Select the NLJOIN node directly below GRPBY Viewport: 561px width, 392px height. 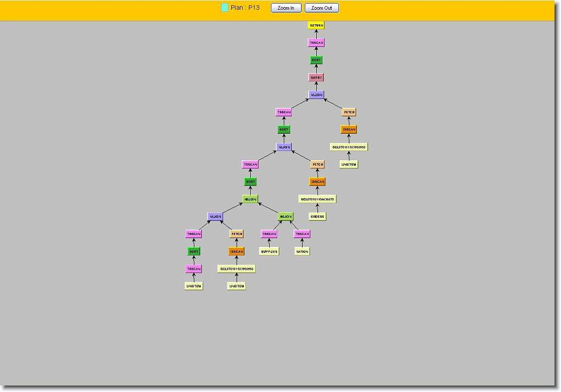tap(316, 95)
